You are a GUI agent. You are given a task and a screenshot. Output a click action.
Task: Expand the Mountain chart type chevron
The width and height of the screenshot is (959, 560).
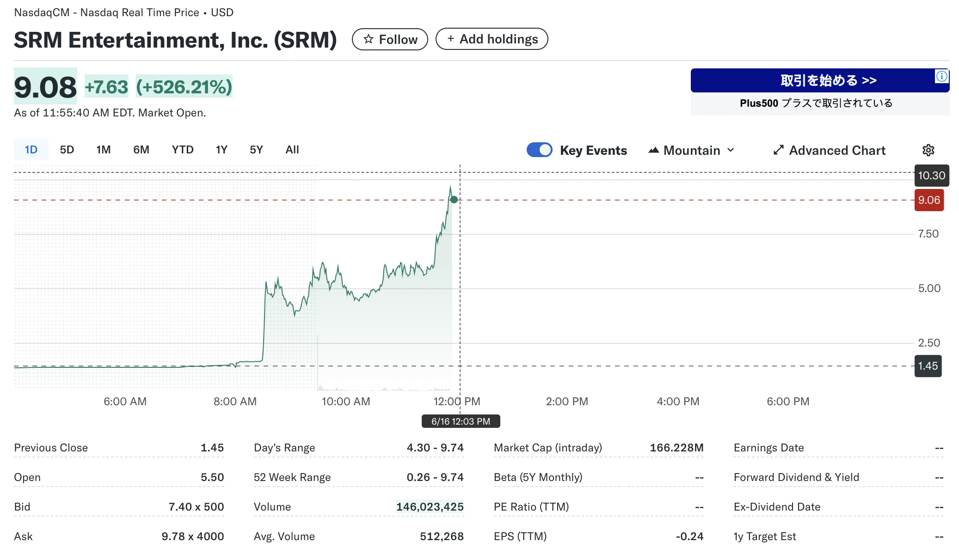[x=731, y=150]
